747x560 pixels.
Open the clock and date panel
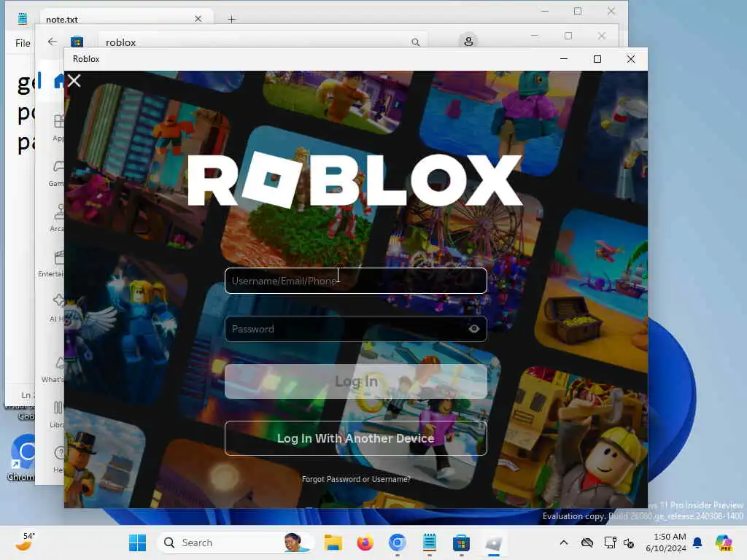pyautogui.click(x=665, y=542)
